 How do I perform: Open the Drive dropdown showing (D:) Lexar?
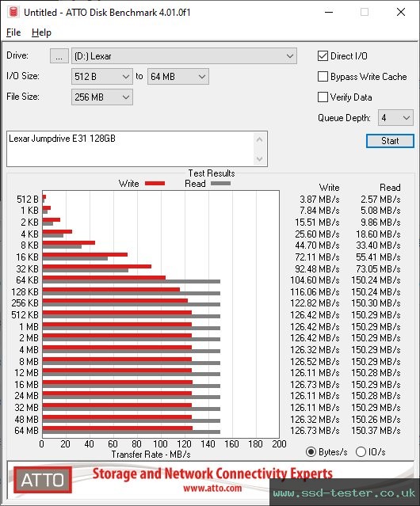(184, 56)
